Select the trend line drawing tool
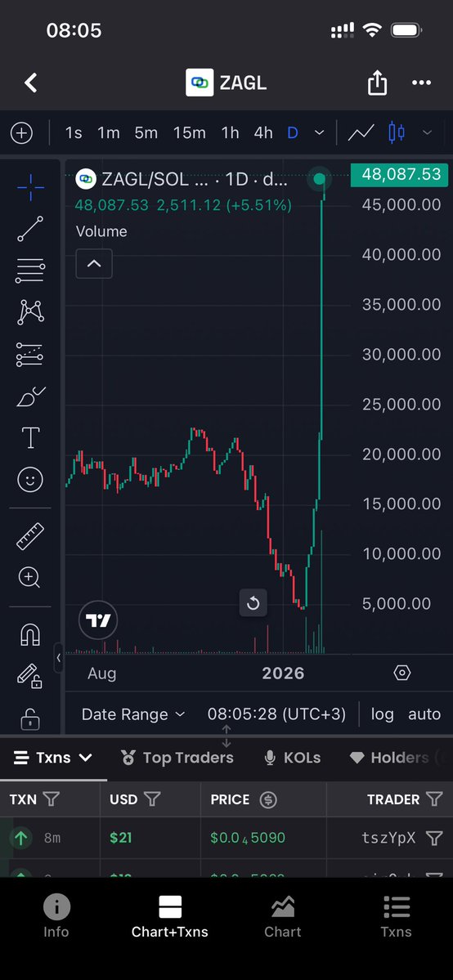The height and width of the screenshot is (980, 453). coord(30,229)
